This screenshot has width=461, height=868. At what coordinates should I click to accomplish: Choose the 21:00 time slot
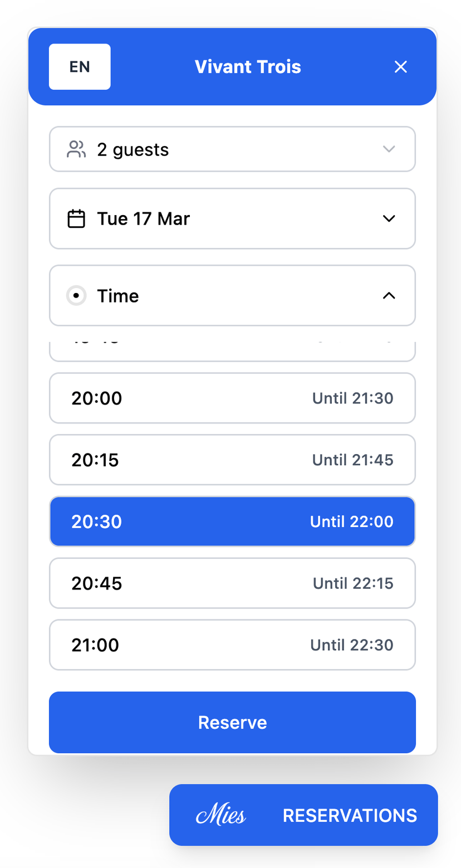coord(232,645)
